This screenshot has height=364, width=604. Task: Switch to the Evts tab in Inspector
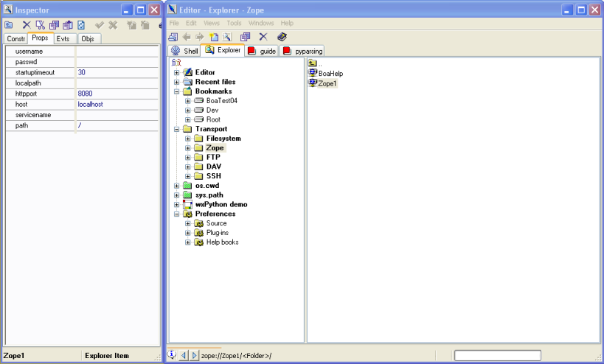pos(63,38)
